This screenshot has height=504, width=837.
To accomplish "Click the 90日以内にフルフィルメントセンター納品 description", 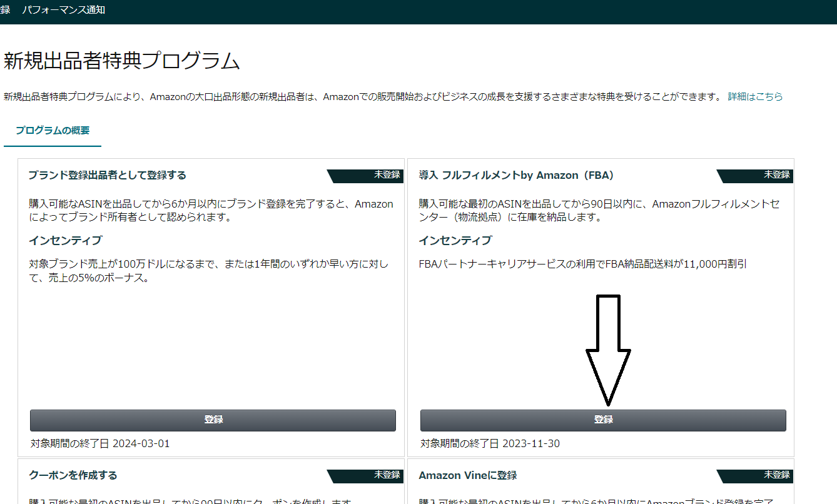I will 601,211.
